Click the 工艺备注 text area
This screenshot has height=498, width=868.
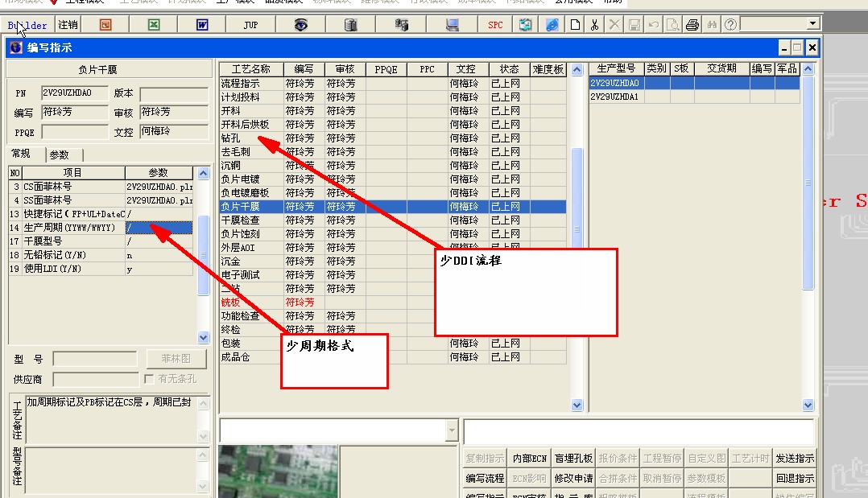(112, 418)
